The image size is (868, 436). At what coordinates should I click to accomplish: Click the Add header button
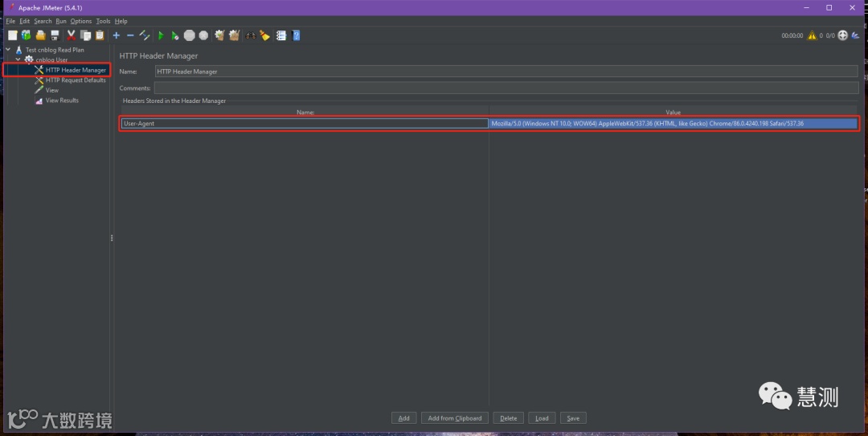tap(403, 418)
